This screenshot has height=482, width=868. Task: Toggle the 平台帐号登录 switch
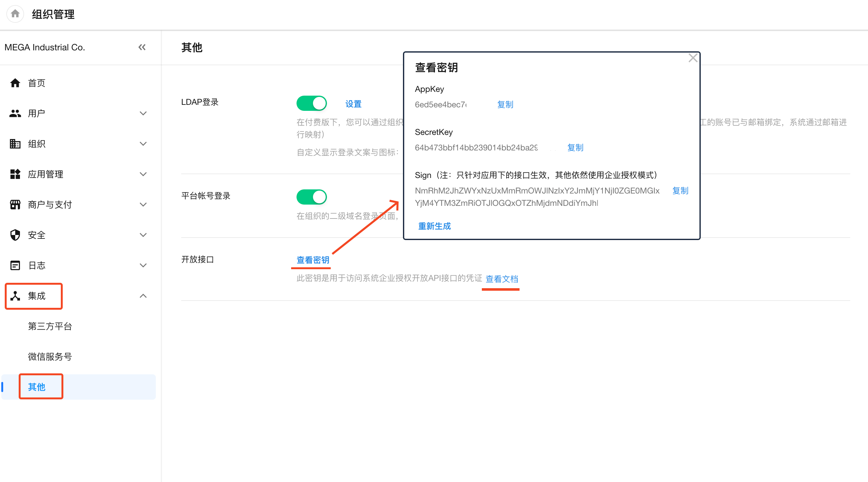click(311, 197)
